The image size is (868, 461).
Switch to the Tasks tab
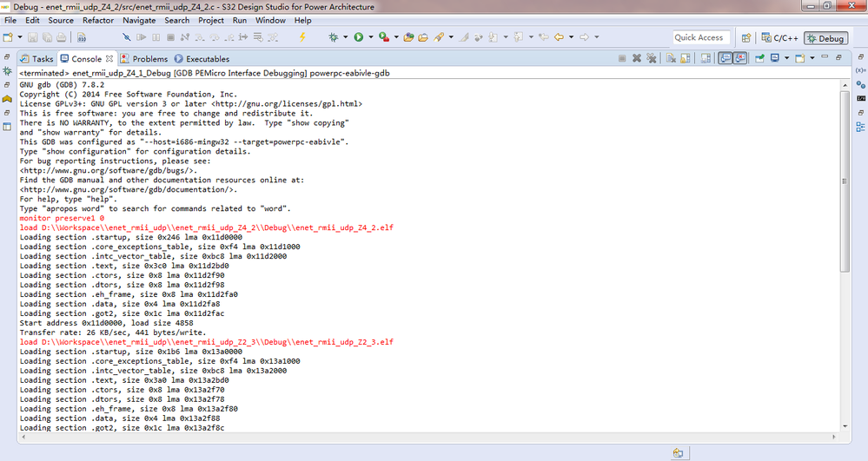click(x=36, y=59)
